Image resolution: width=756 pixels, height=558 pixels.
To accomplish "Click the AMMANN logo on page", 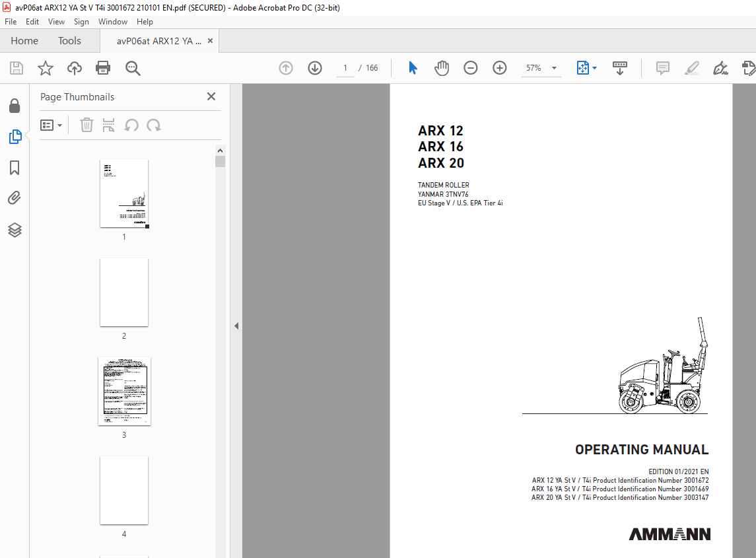I will (x=670, y=534).
